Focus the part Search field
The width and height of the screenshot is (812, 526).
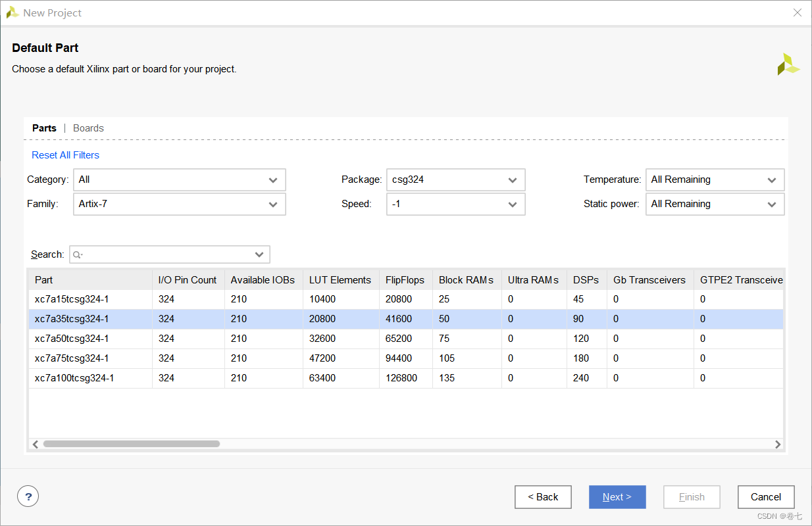(x=169, y=254)
